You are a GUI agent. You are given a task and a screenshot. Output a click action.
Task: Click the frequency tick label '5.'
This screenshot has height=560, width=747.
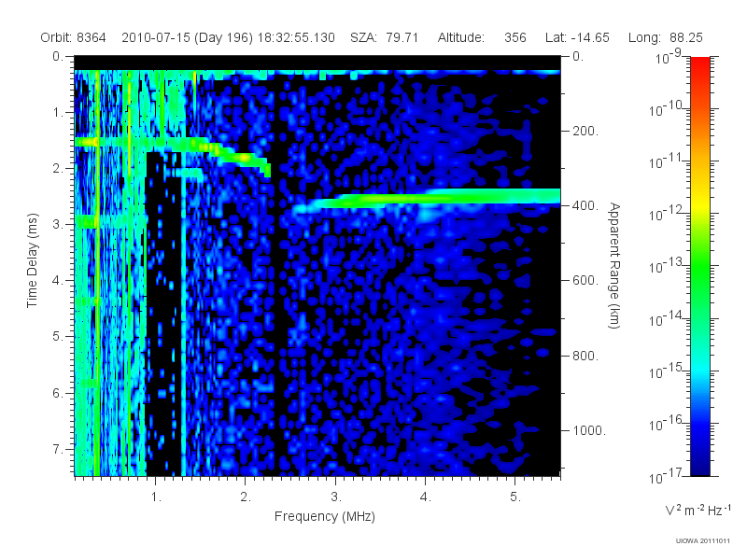pos(515,497)
